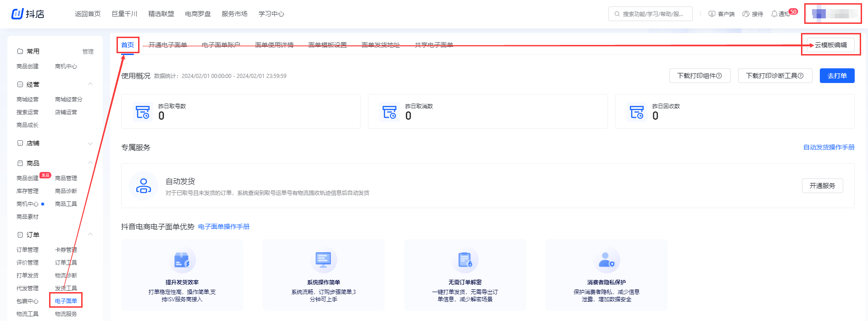Open the 通知 bell notifications
Screen dimensions: 868x321
[x=774, y=14]
